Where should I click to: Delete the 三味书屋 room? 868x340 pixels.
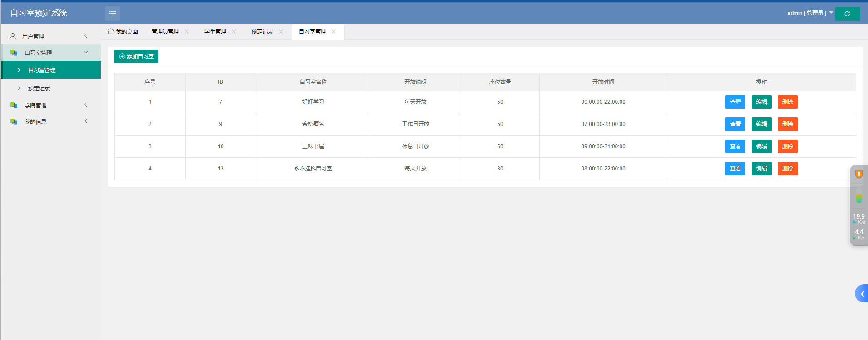coord(788,146)
